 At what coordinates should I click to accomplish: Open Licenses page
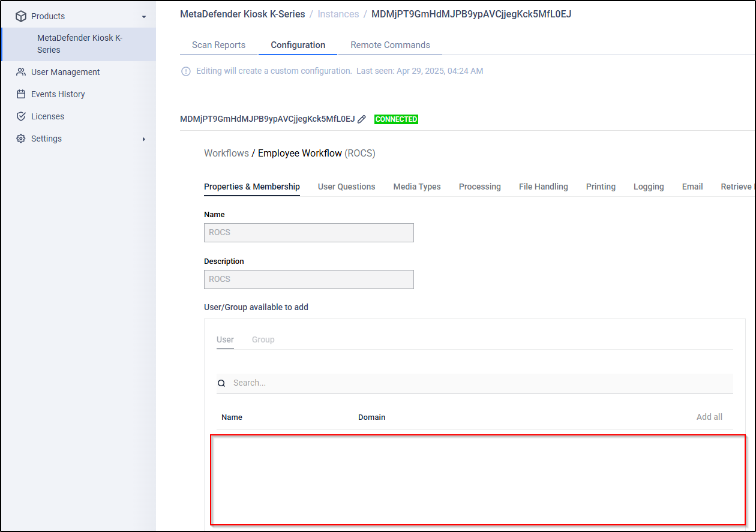[47, 116]
